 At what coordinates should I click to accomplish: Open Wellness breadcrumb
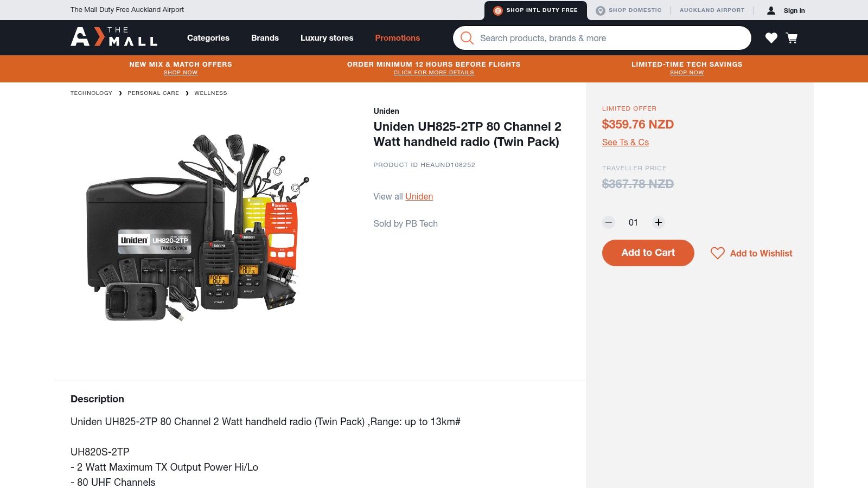coord(210,93)
